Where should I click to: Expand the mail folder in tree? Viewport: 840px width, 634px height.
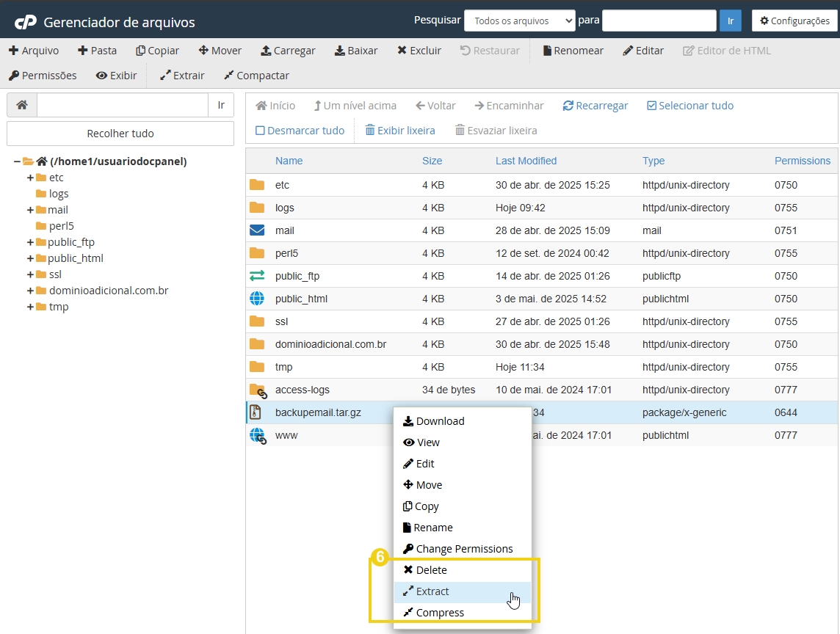[30, 210]
